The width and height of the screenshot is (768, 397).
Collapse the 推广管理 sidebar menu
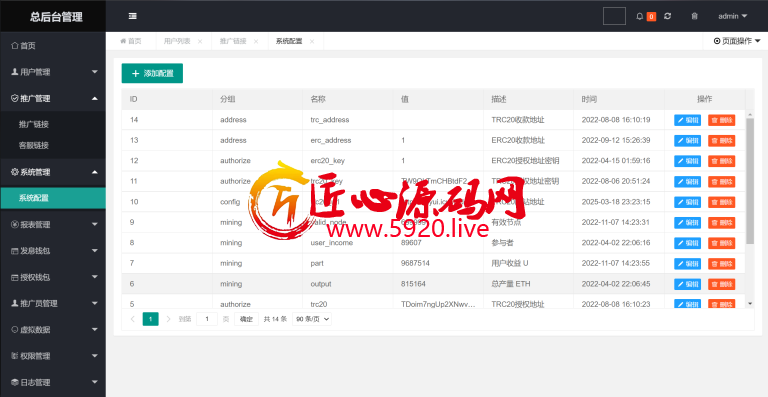53,98
